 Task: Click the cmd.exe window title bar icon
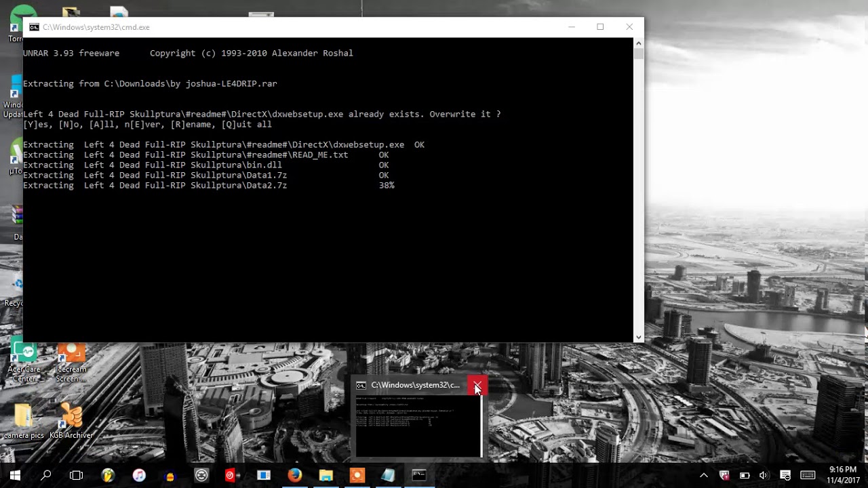click(x=34, y=27)
